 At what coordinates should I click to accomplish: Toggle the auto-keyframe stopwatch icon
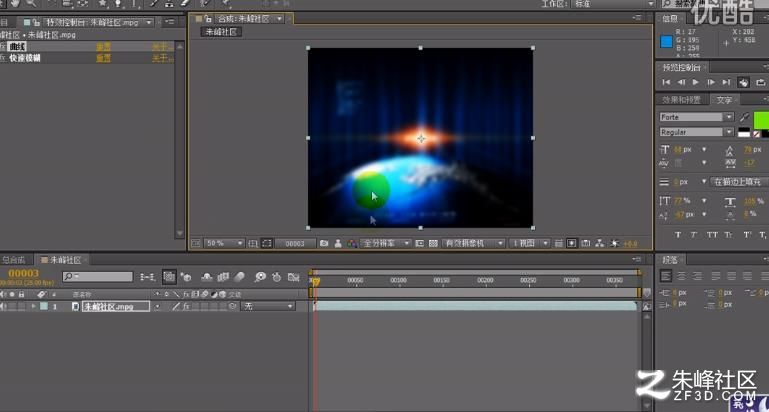tap(276, 277)
